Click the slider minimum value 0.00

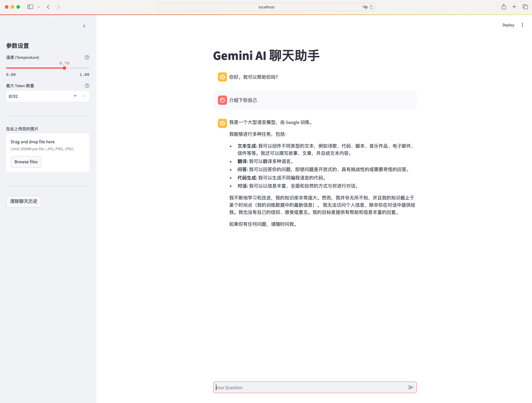coord(11,75)
